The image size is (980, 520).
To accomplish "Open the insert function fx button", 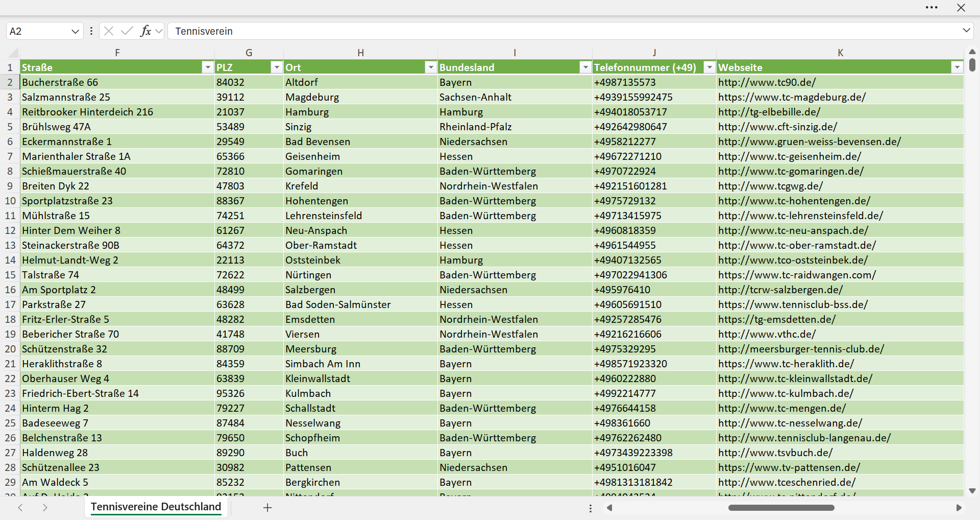I will 145,31.
